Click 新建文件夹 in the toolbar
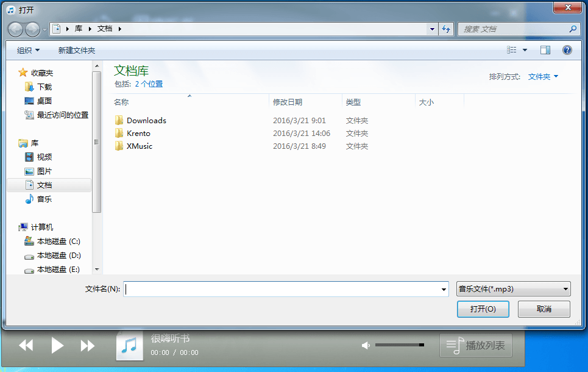The image size is (588, 372). tap(77, 51)
